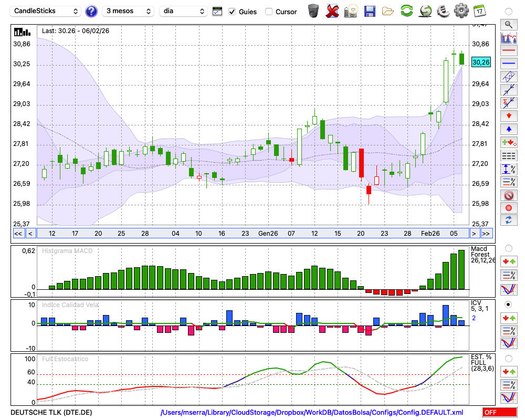This screenshot has height=420, width=525.
Task: Enable the Cursor checkbox
Action: pyautogui.click(x=268, y=12)
